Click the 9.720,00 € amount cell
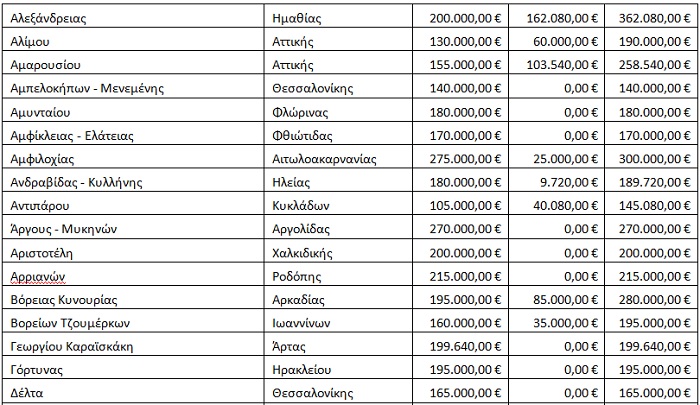This screenshot has width=700, height=405. (556, 182)
